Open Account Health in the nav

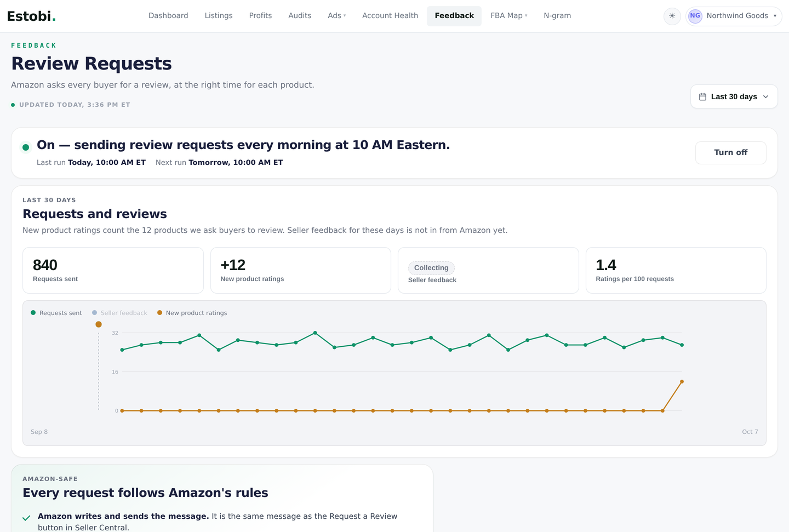(390, 16)
